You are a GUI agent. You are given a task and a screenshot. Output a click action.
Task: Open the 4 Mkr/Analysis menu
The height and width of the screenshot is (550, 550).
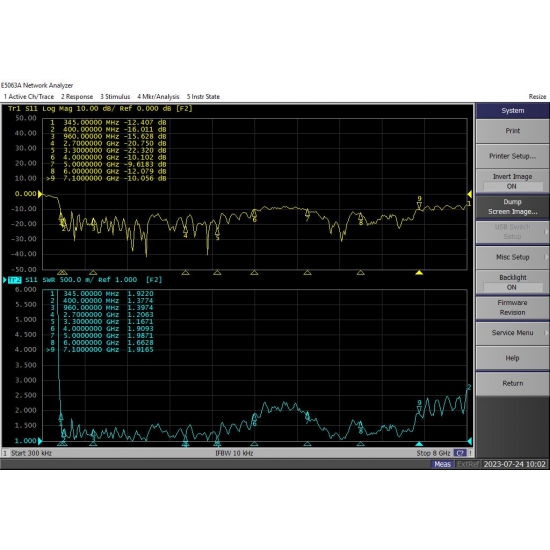(x=158, y=96)
